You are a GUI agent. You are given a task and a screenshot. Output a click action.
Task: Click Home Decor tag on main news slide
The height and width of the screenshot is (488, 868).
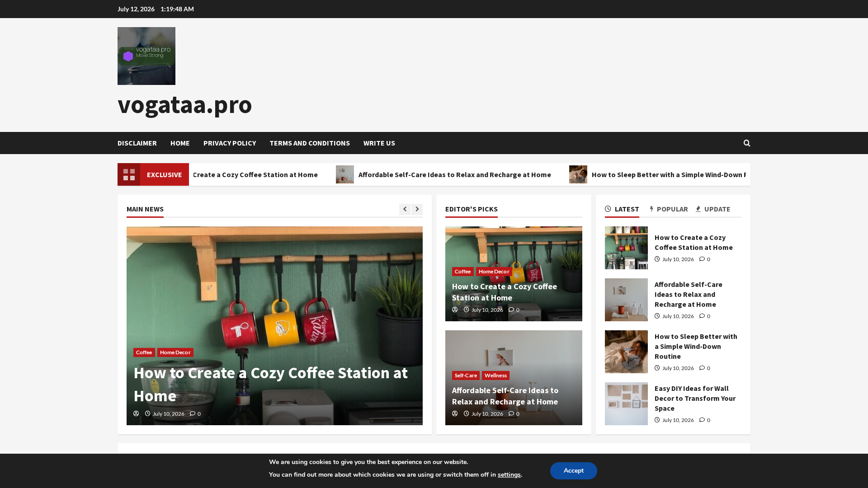tap(175, 352)
